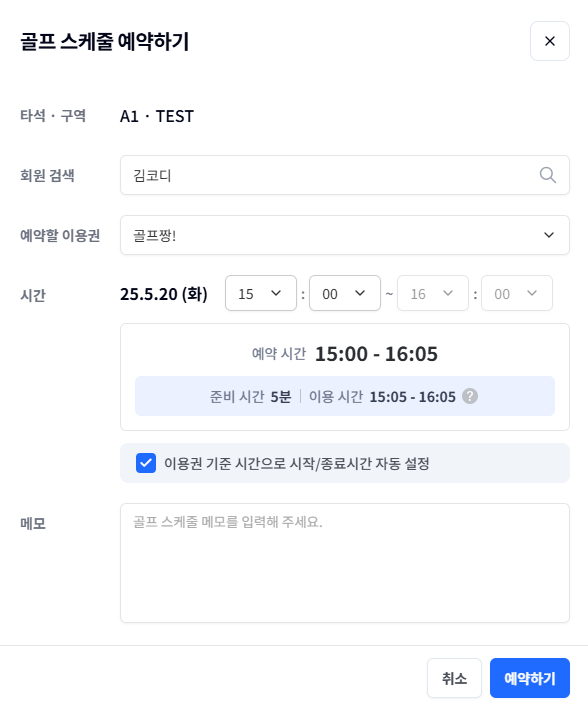
Task: Open the end minute 00 dropdown
Action: [x=517, y=293]
